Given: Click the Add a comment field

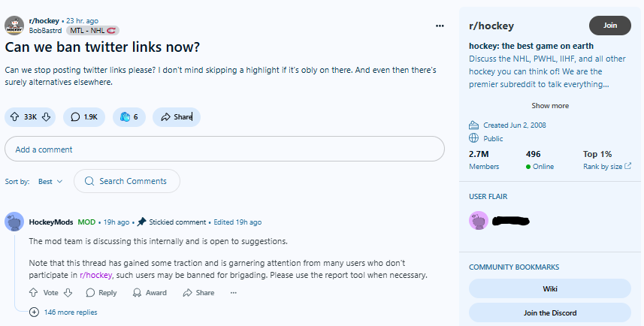Looking at the screenshot, I should [x=225, y=149].
